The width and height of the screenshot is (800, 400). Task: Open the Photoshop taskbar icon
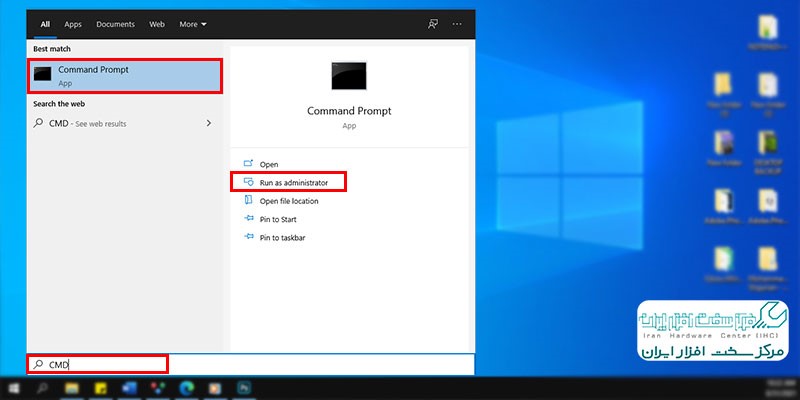coord(243,389)
